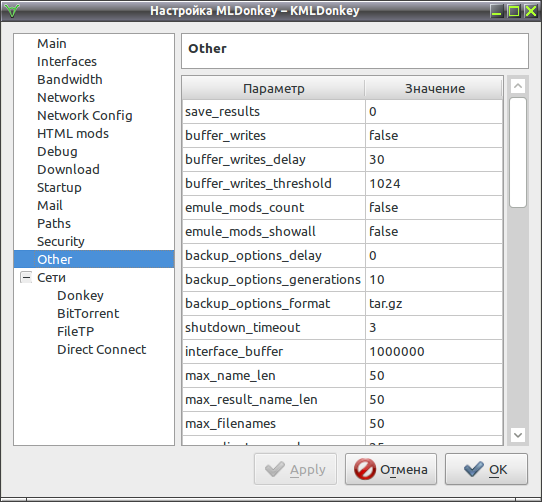The width and height of the screenshot is (542, 502).
Task: Collapse the Сети tree node
Action: [26, 277]
